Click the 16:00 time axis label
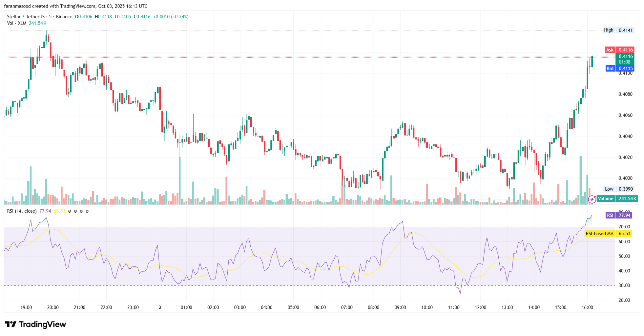Screen dimensions: 644x336 587,307
